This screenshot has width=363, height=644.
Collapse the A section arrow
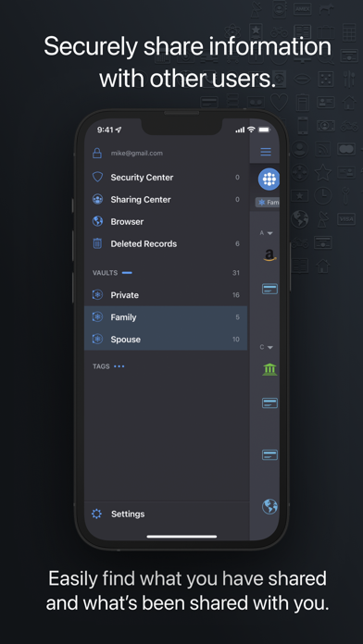[269, 233]
